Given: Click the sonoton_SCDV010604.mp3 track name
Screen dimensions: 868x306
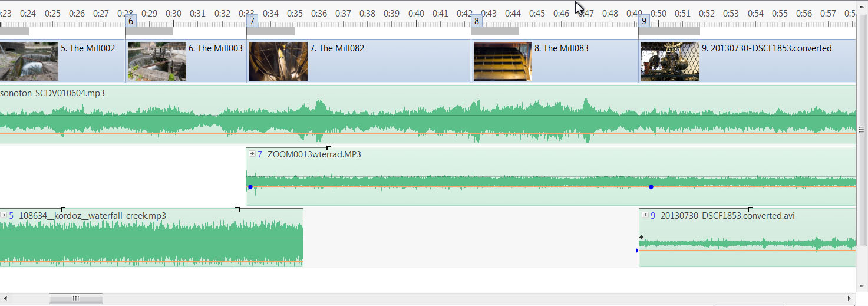Looking at the screenshot, I should tap(52, 93).
